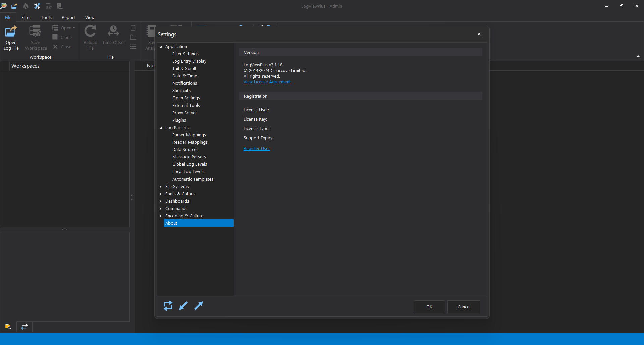
Task: Click the export settings up-right arrow icon
Action: [x=199, y=306]
